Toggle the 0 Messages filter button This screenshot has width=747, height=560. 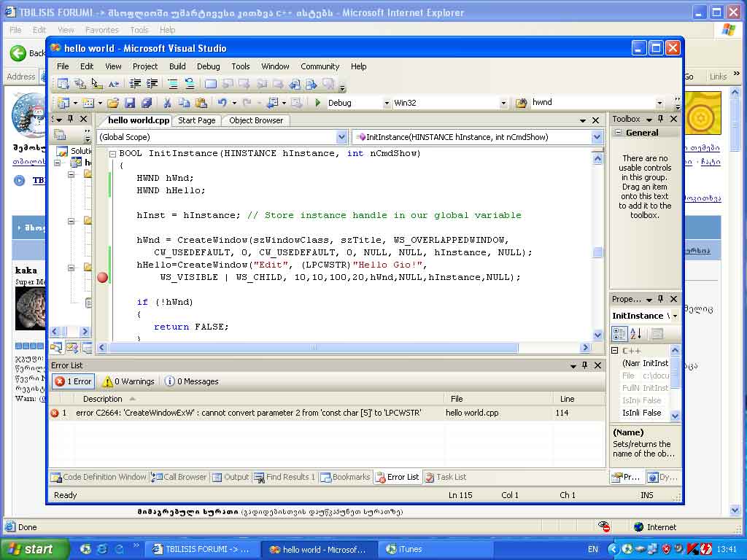coord(192,381)
